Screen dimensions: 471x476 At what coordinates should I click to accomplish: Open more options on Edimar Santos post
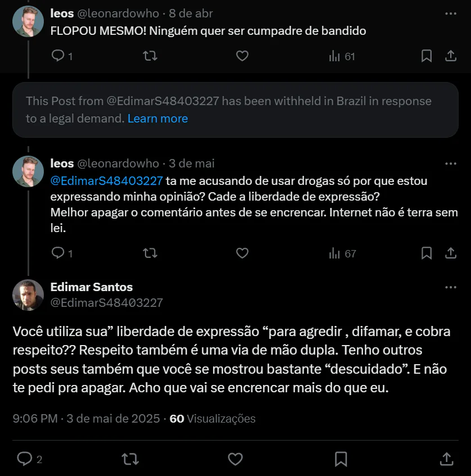pyautogui.click(x=450, y=287)
